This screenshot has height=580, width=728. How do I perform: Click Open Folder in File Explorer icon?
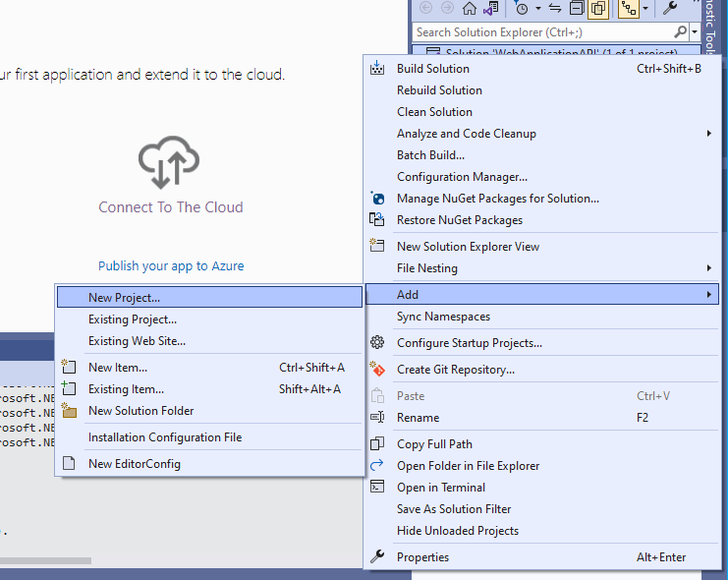[x=377, y=465]
